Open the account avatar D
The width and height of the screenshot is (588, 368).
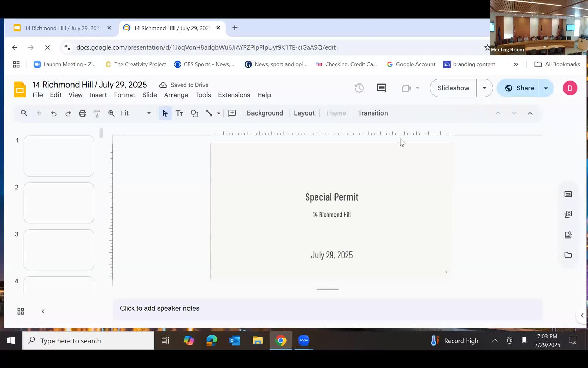(x=570, y=88)
